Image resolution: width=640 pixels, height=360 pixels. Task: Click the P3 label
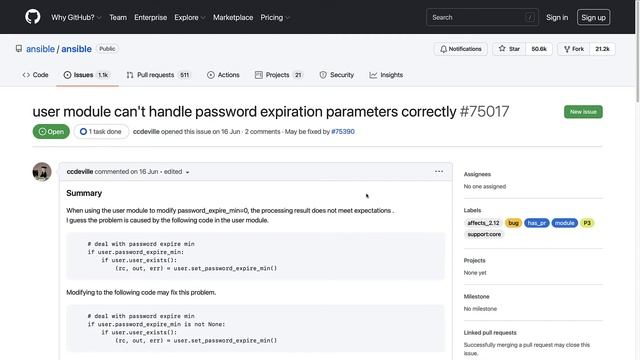point(587,223)
